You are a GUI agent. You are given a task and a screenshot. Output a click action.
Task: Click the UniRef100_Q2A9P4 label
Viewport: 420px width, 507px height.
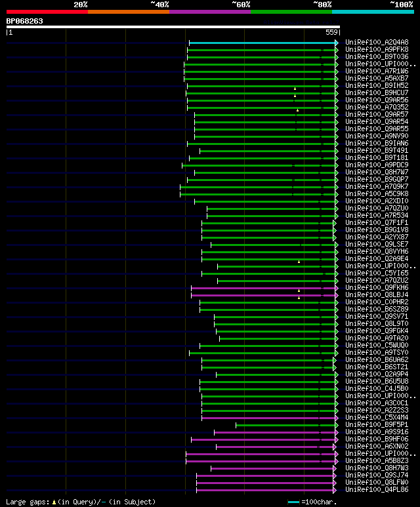click(x=377, y=374)
